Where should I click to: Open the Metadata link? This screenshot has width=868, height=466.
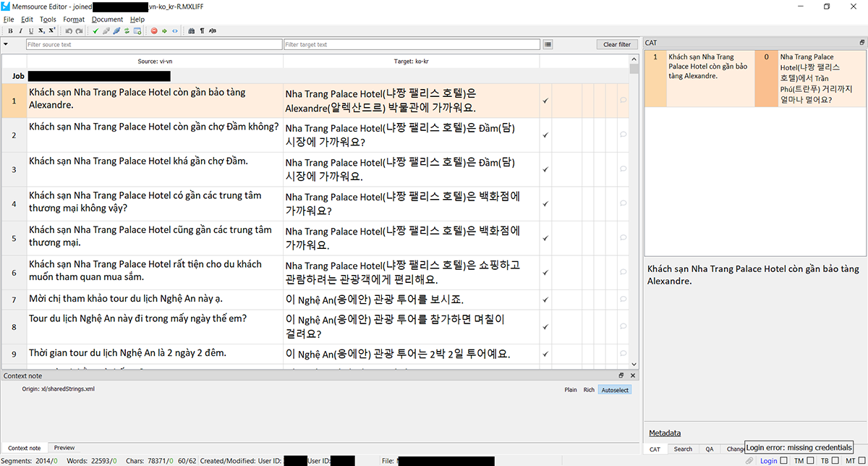click(665, 433)
